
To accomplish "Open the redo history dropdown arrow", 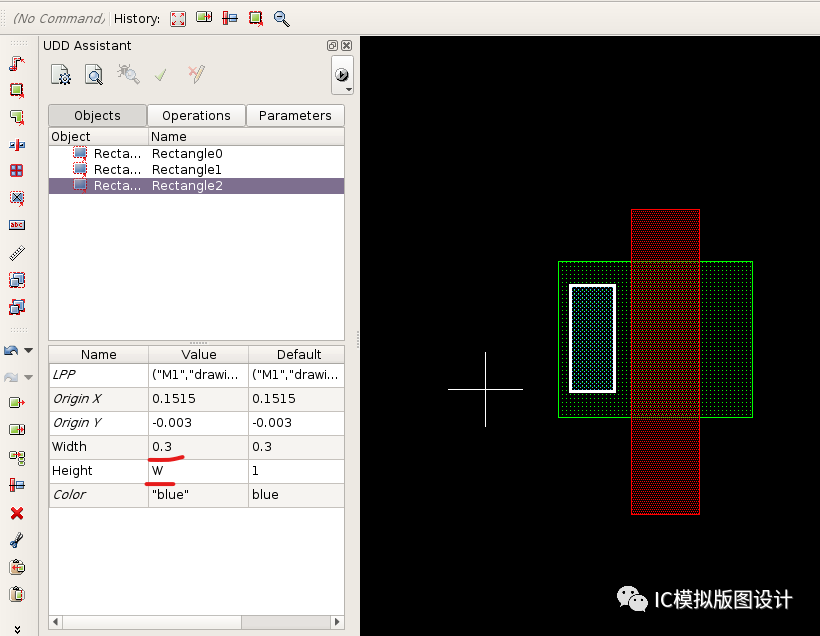I will (x=27, y=377).
